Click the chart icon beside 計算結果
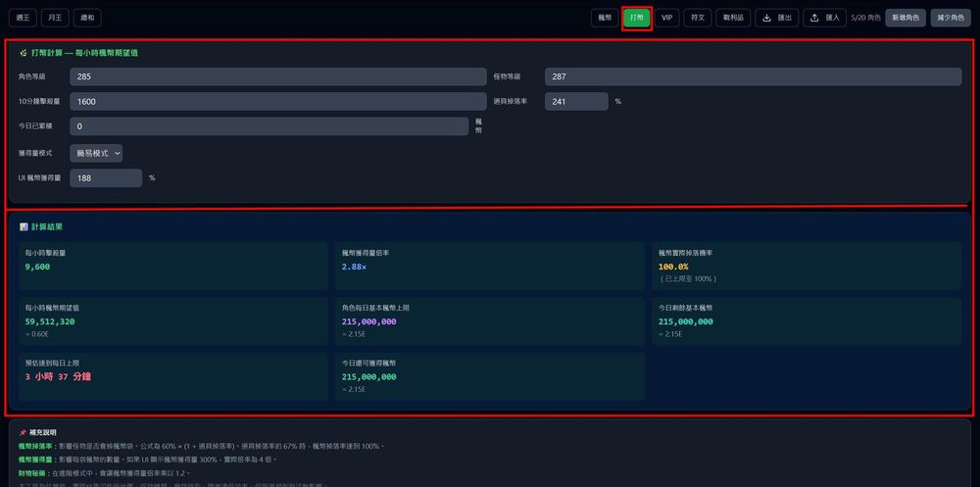Image resolution: width=980 pixels, height=487 pixels. (24, 227)
